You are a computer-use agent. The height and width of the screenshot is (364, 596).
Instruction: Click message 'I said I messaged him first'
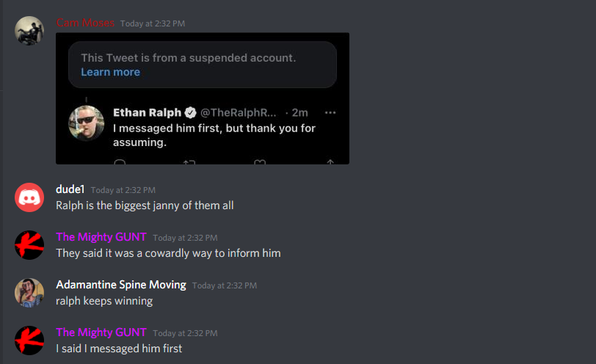point(119,349)
